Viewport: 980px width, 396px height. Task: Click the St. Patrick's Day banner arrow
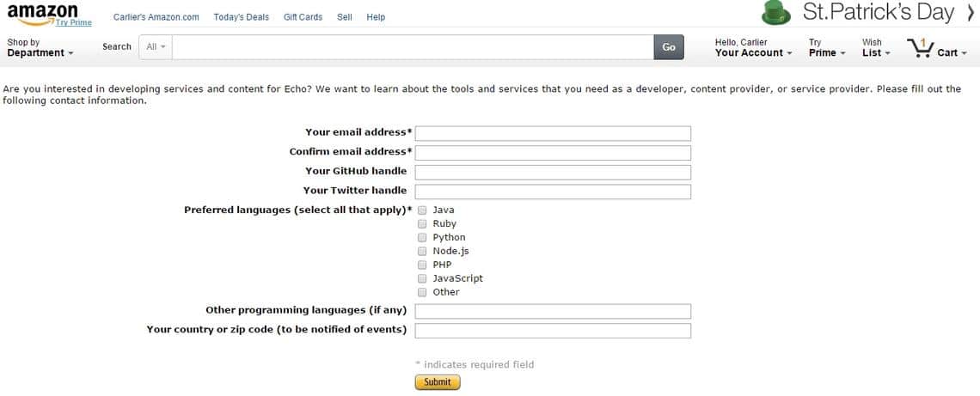tap(970, 12)
